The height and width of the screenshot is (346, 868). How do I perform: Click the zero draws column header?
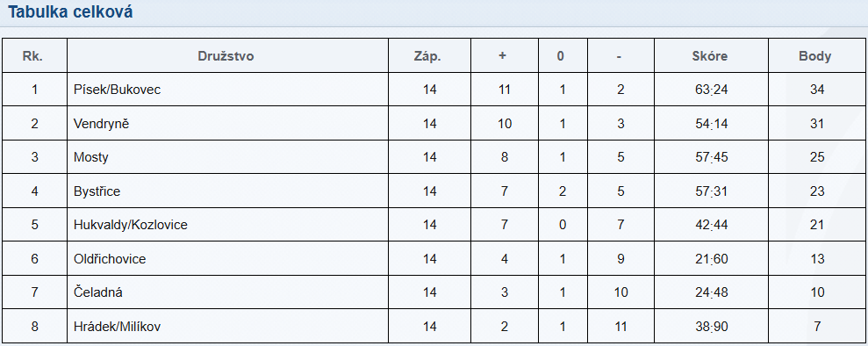pyautogui.click(x=560, y=56)
